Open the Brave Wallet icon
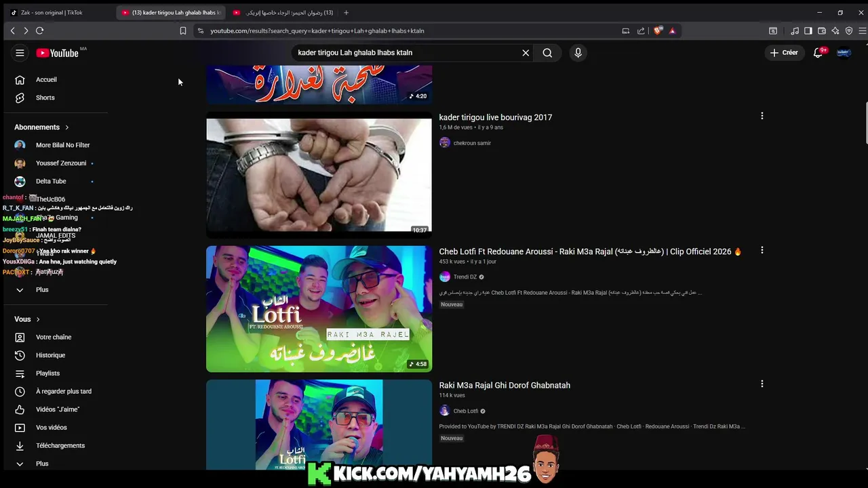Viewport: 868px width, 488px height. (822, 30)
